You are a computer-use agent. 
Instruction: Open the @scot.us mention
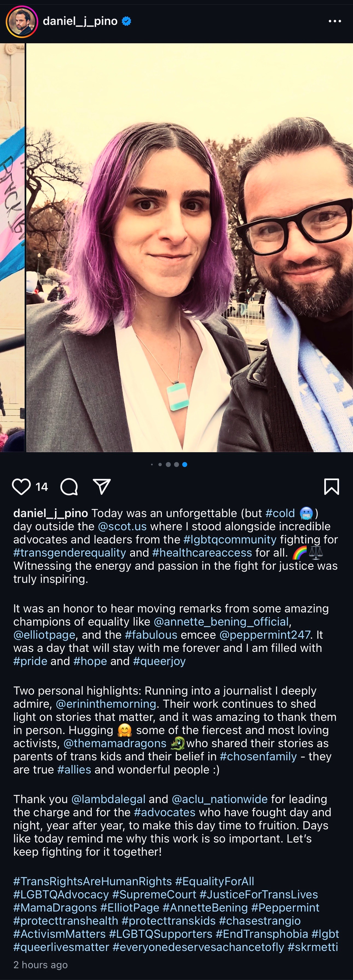pyautogui.click(x=122, y=526)
